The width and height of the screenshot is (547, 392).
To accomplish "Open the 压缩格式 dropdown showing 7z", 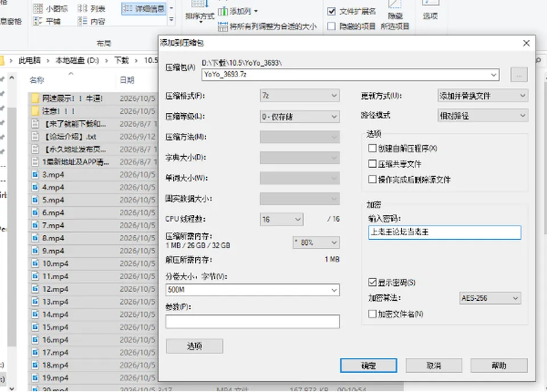I will (299, 96).
